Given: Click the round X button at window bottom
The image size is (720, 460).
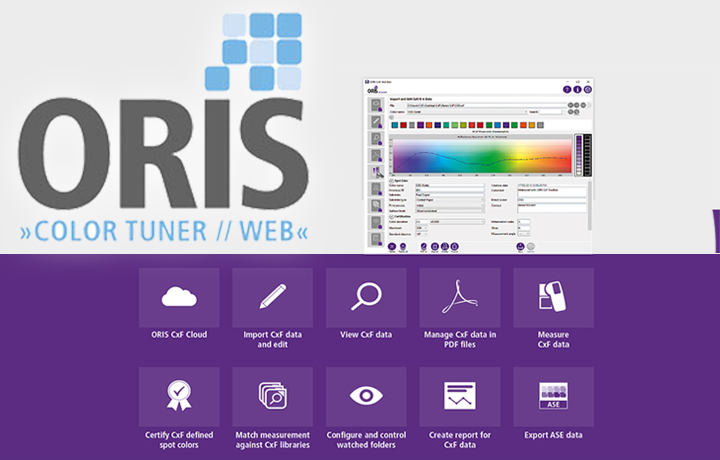Looking at the screenshot, I should [x=392, y=247].
